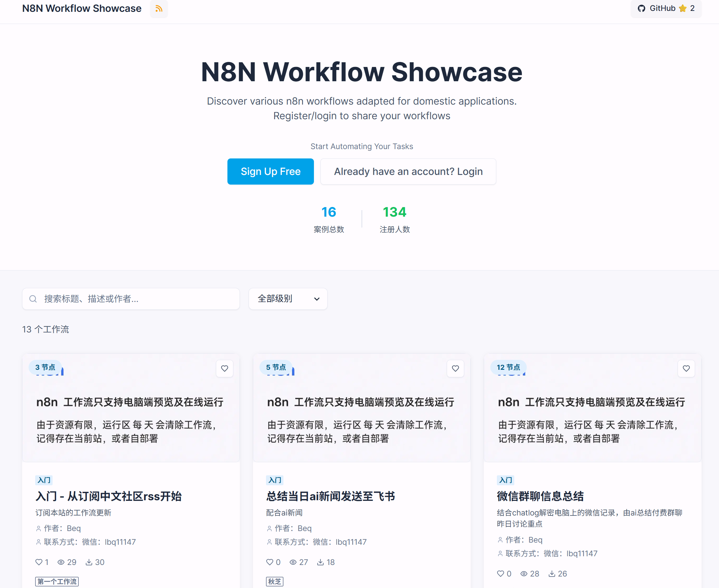Click 入门 level badge on rss card
This screenshot has height=588, width=719.
click(44, 480)
